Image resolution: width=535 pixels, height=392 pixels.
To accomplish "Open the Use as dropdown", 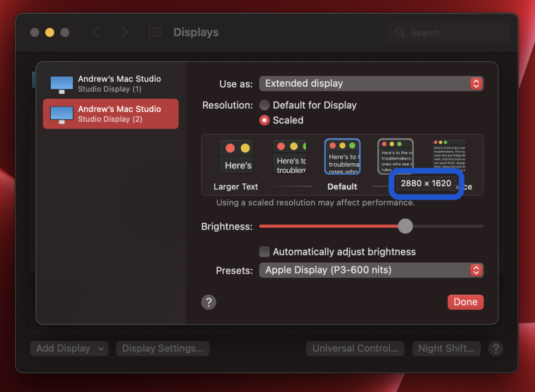I will click(371, 84).
